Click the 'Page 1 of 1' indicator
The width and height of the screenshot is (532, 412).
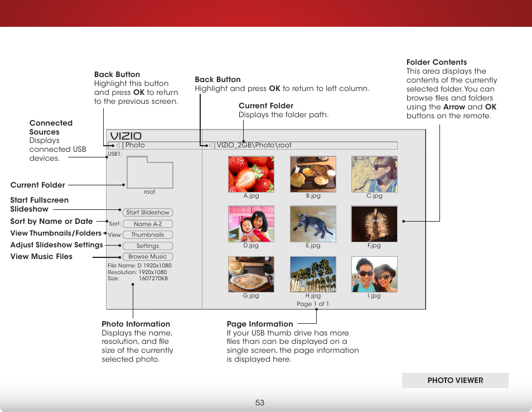[312, 304]
